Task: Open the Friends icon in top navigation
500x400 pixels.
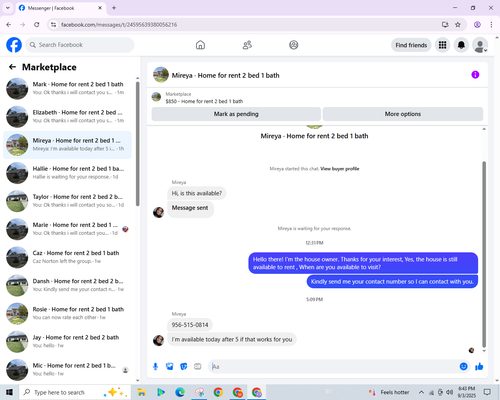Action: [x=247, y=45]
